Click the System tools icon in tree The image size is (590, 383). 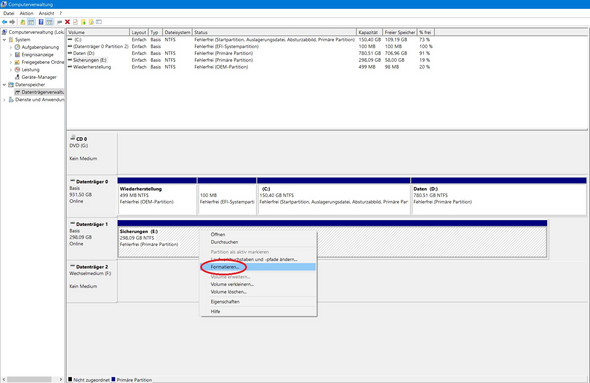pos(11,40)
